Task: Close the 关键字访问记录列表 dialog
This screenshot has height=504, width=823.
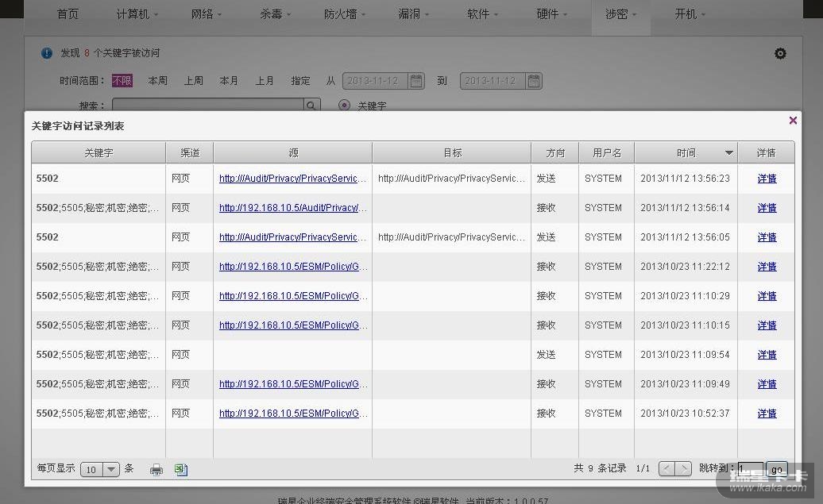Action: tap(792, 121)
